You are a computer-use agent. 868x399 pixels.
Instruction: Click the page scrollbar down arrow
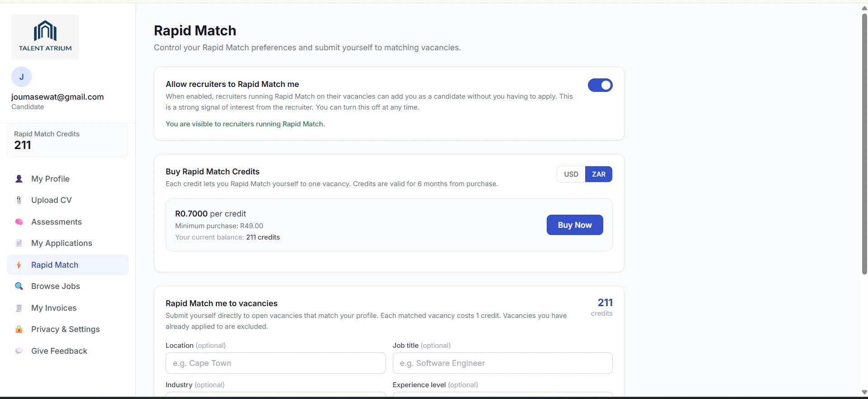(x=864, y=392)
